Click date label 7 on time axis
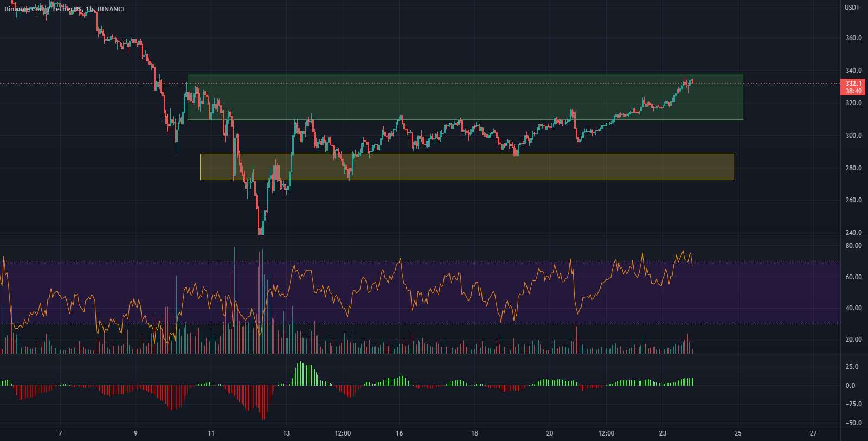This screenshot has width=868, height=441. coord(60,433)
